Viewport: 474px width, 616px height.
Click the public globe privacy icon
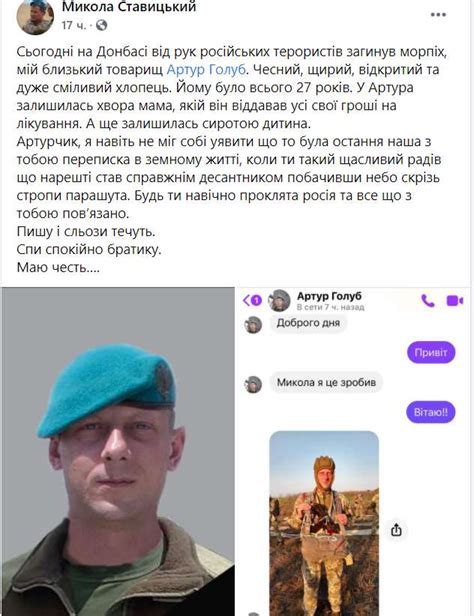click(x=101, y=26)
